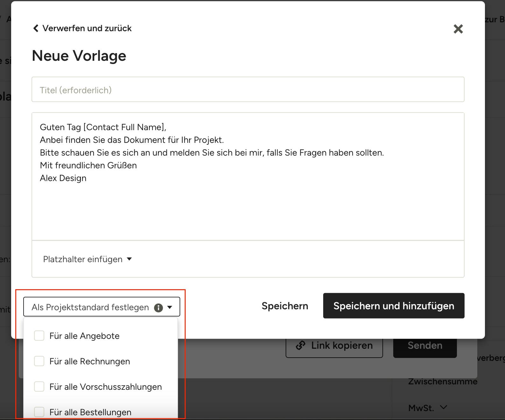Collapse the Als Projektstandard festlegen dropdown
This screenshot has width=505, height=420.
point(90,307)
